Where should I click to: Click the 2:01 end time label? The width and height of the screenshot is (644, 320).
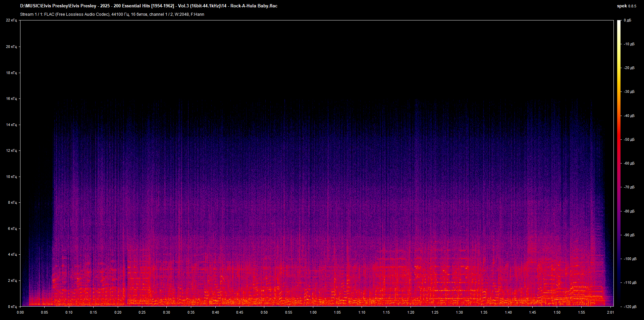(x=610, y=312)
